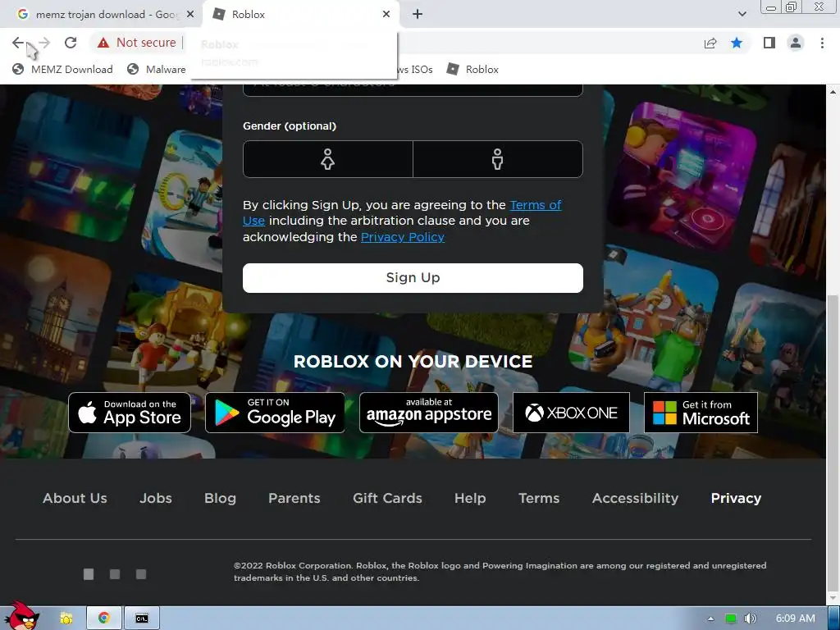Open the Terms footer link
The width and height of the screenshot is (840, 630).
pos(539,498)
